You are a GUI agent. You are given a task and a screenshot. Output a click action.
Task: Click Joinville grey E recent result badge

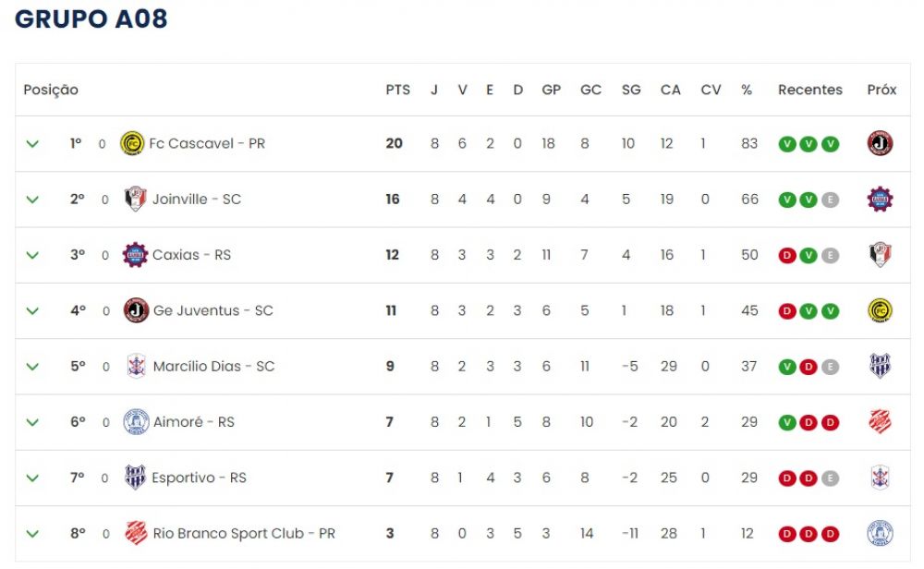click(830, 200)
